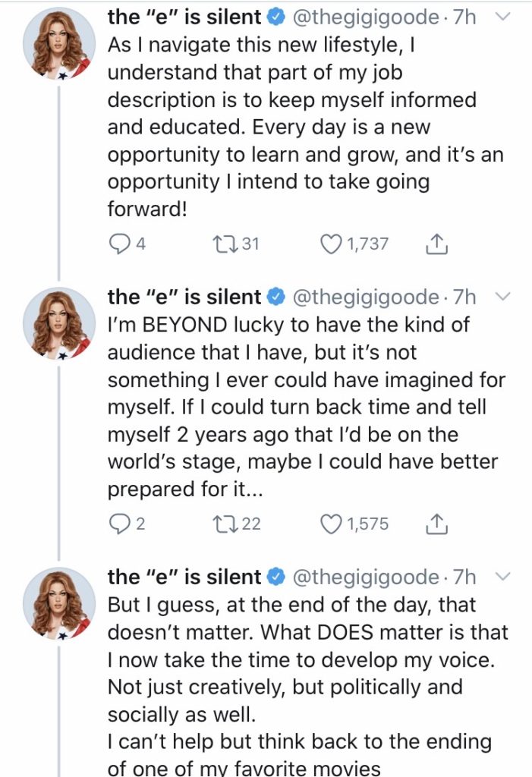Image resolution: width=532 pixels, height=777 pixels.
Task: Share the 'new lifestyle' tweet
Action: [437, 244]
